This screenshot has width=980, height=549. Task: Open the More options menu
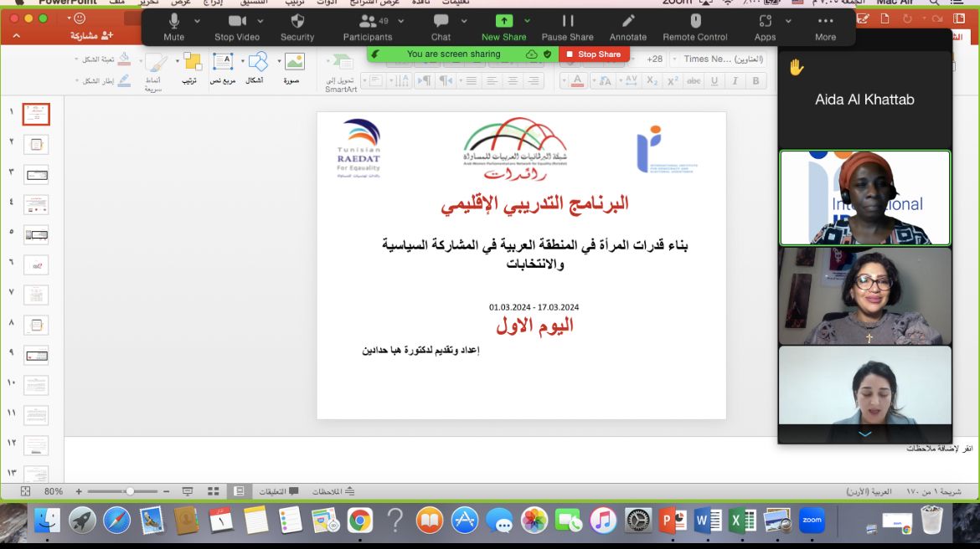(825, 28)
